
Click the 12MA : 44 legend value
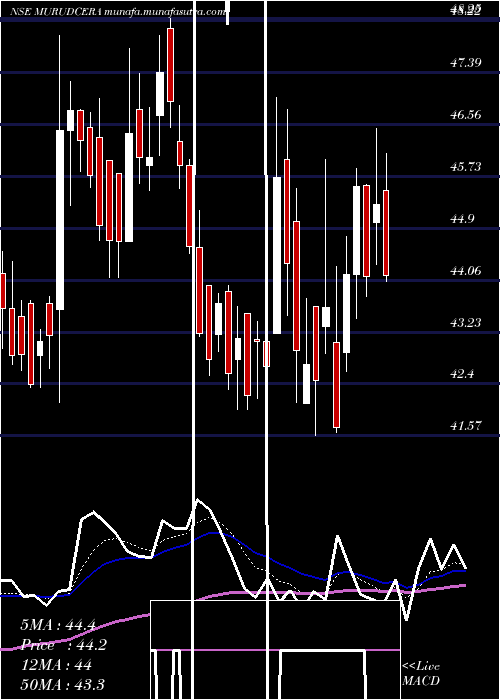(x=56, y=665)
